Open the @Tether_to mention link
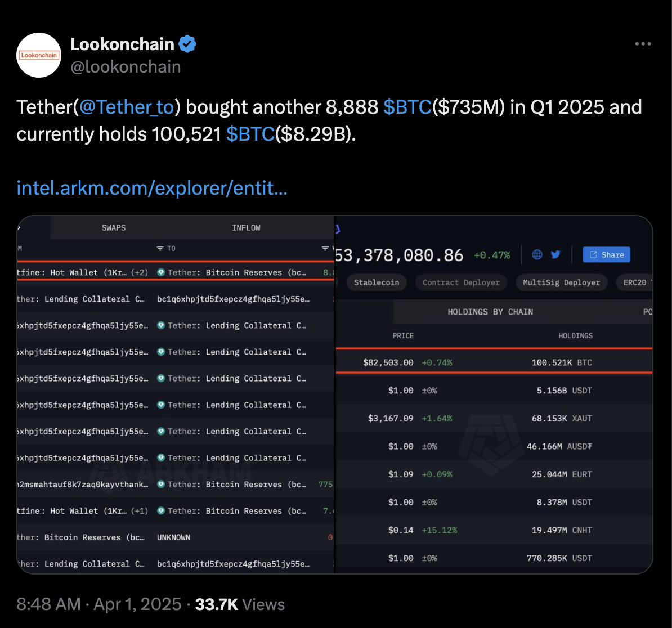This screenshot has width=672, height=628. point(127,107)
